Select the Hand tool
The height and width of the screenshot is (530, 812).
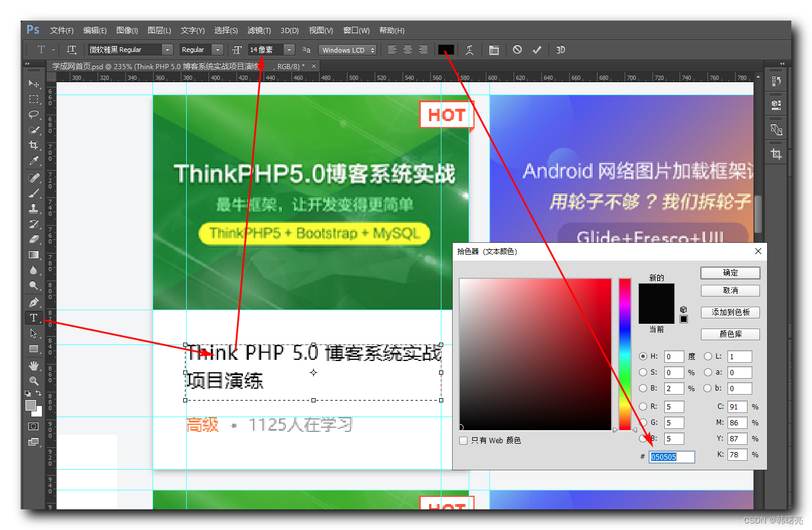tap(34, 365)
